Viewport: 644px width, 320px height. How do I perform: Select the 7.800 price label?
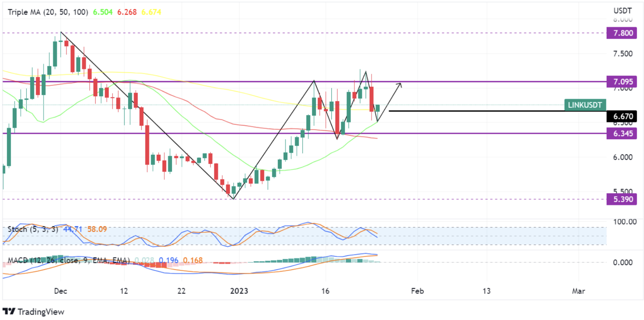click(x=621, y=33)
